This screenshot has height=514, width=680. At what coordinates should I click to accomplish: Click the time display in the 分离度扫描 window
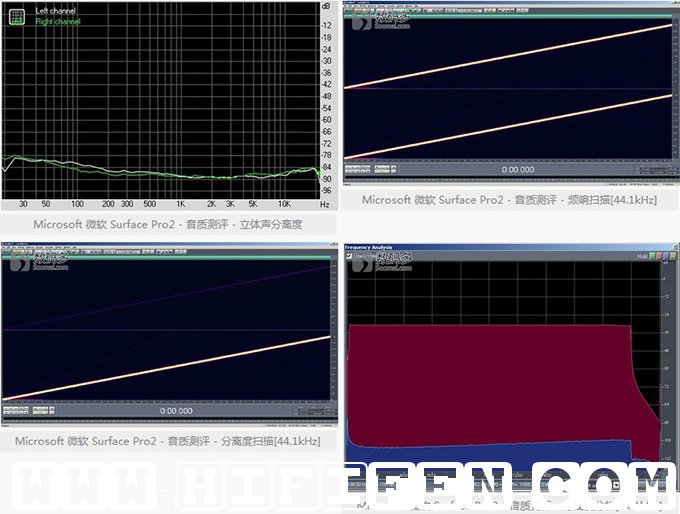(176, 411)
